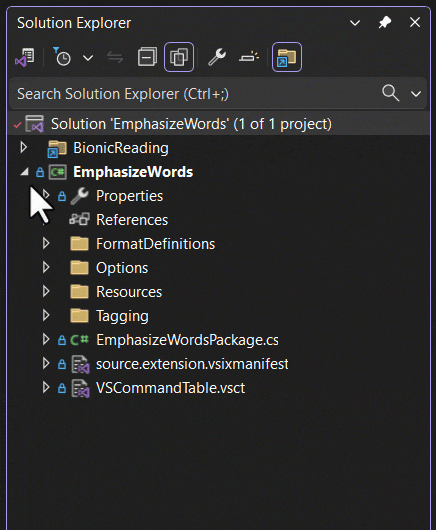This screenshot has height=530, width=436.
Task: Toggle the file nesting folder view button
Action: tap(287, 57)
